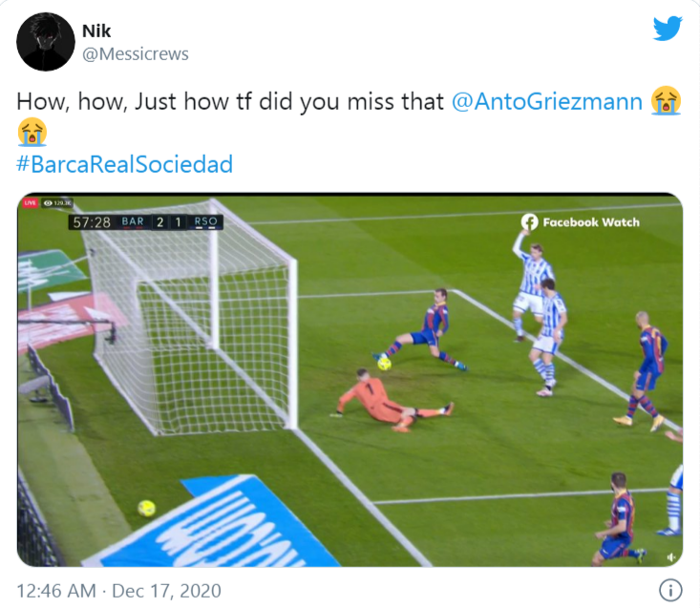Click the eye viewer count icon
The height and width of the screenshot is (608, 700).
coord(48,203)
